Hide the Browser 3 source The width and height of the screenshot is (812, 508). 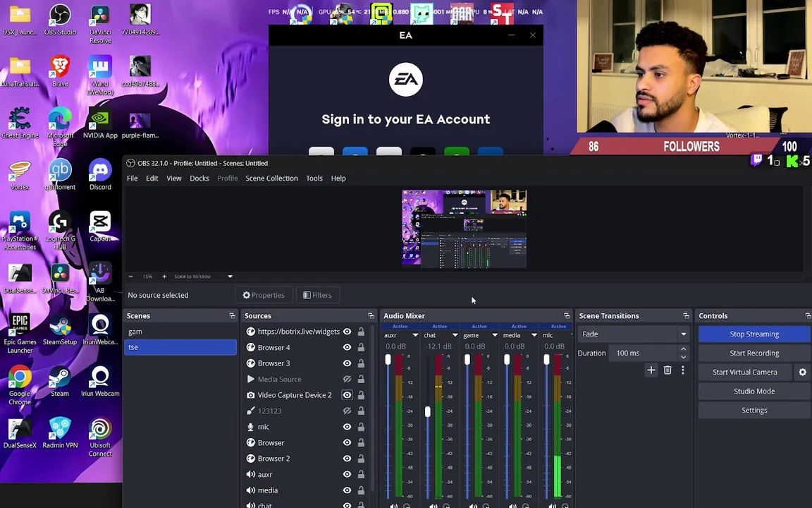(x=347, y=363)
